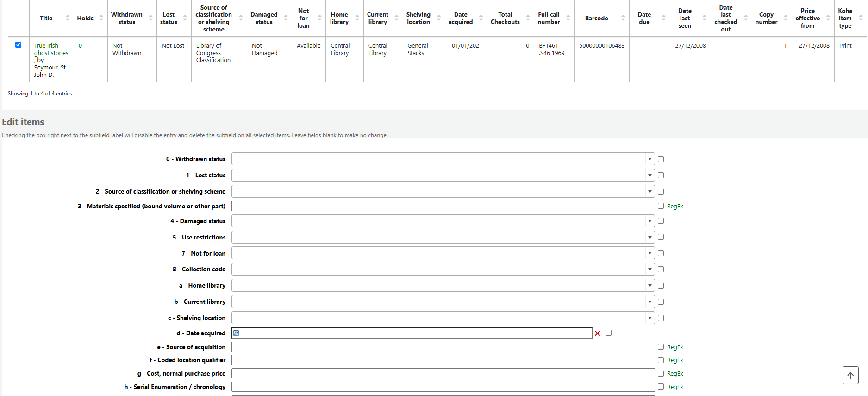Open the Home library dropdown
868x396 pixels.
(443, 286)
